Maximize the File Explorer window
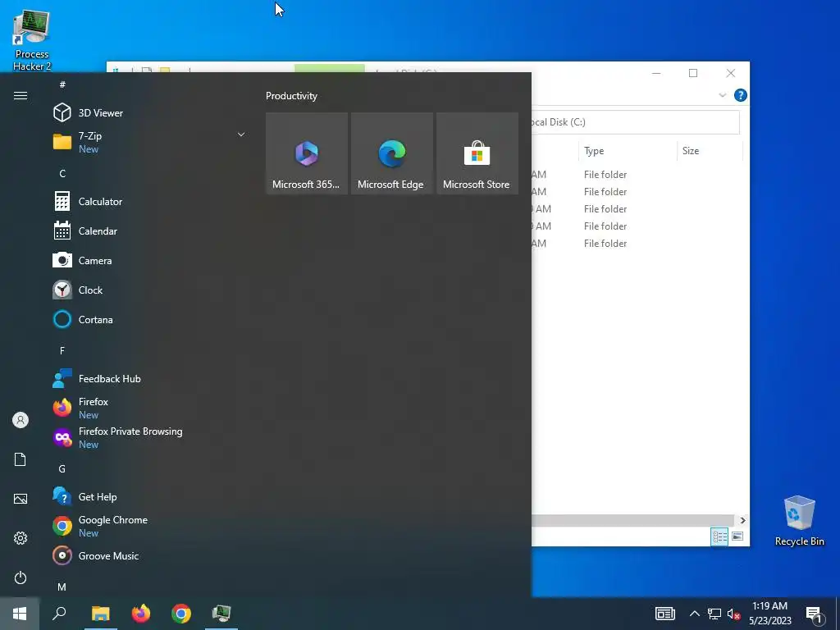The width and height of the screenshot is (840, 630). pyautogui.click(x=693, y=73)
